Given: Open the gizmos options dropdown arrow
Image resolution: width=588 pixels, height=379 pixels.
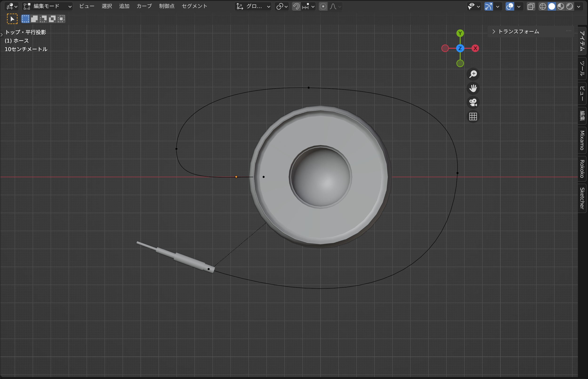Looking at the screenshot, I should [x=498, y=6].
